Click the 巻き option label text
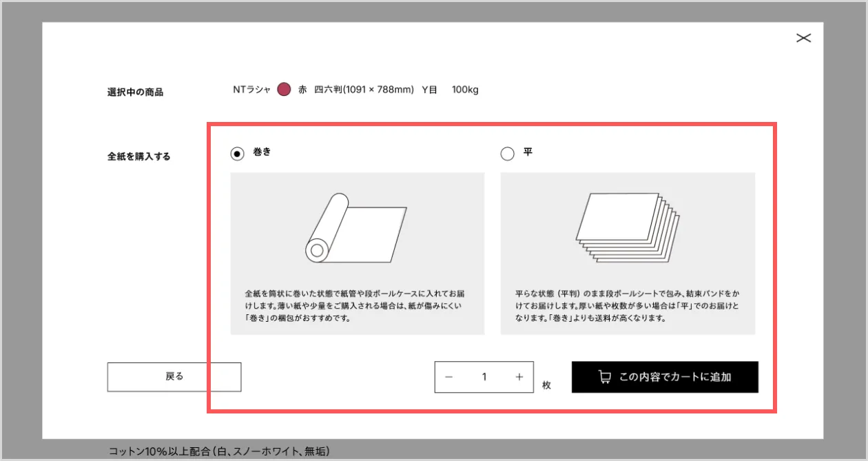Viewport: 868px width, 461px height. (x=262, y=152)
